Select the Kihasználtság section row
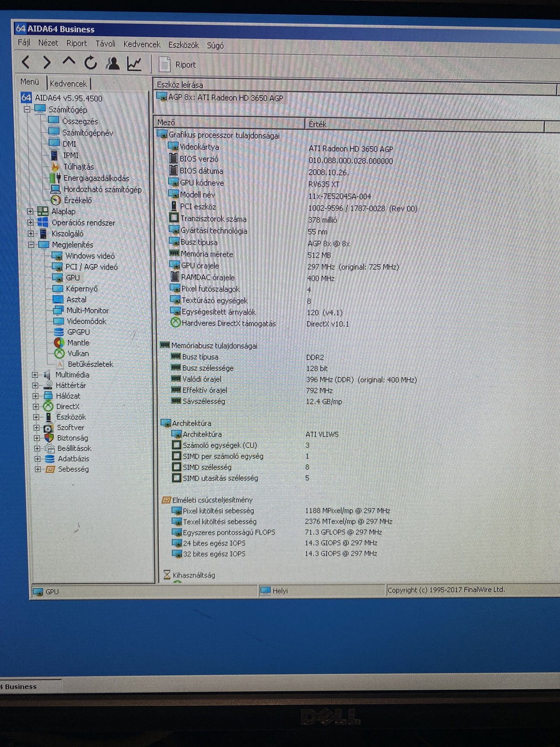 (189, 575)
